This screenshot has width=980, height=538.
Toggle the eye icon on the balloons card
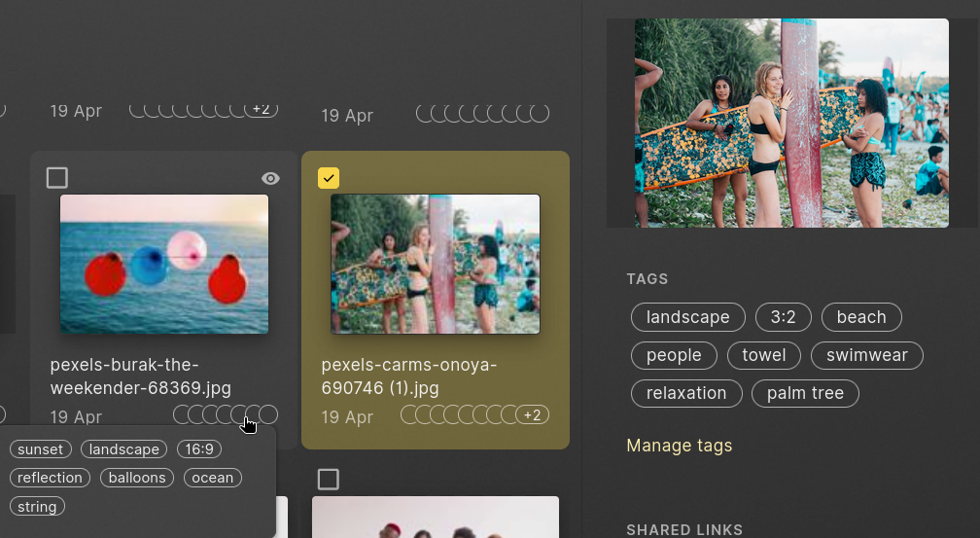click(270, 178)
